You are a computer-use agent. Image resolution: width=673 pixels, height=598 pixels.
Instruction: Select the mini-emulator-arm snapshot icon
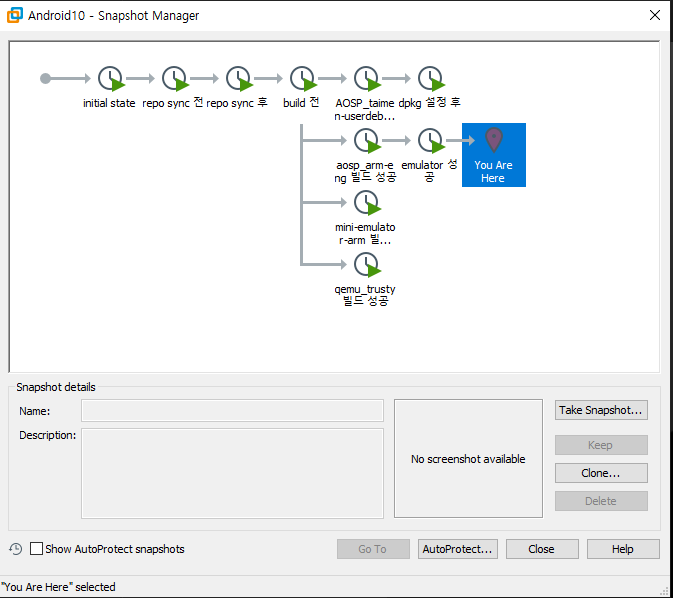click(x=367, y=203)
